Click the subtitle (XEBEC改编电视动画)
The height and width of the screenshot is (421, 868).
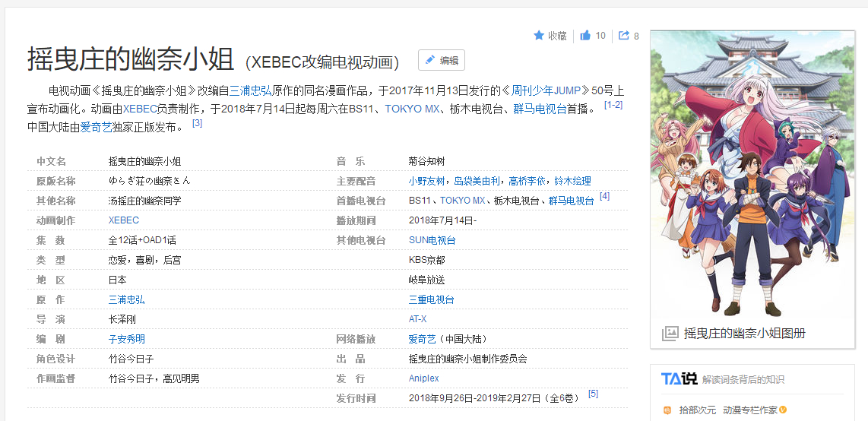click(x=323, y=62)
